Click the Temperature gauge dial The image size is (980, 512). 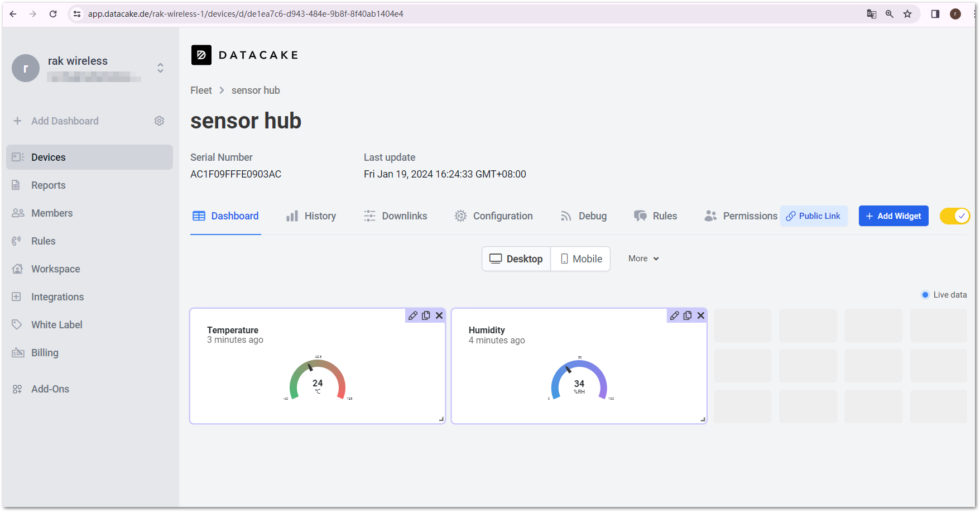click(x=318, y=380)
